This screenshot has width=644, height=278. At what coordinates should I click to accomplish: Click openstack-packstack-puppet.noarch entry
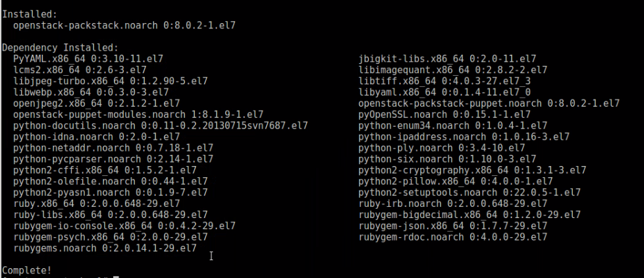[489, 103]
